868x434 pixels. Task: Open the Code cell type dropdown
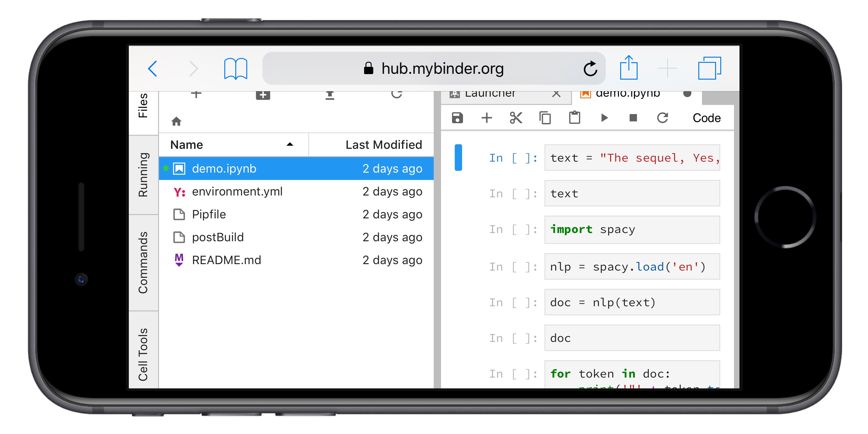706,118
